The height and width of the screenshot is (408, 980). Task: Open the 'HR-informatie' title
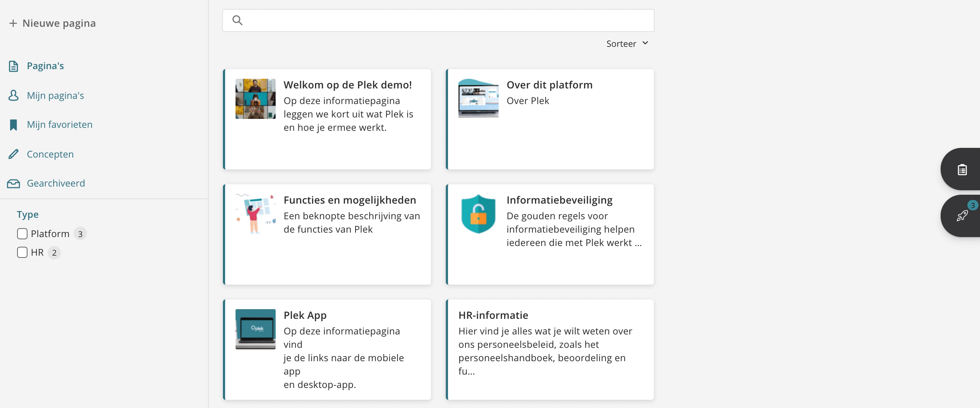(493, 315)
